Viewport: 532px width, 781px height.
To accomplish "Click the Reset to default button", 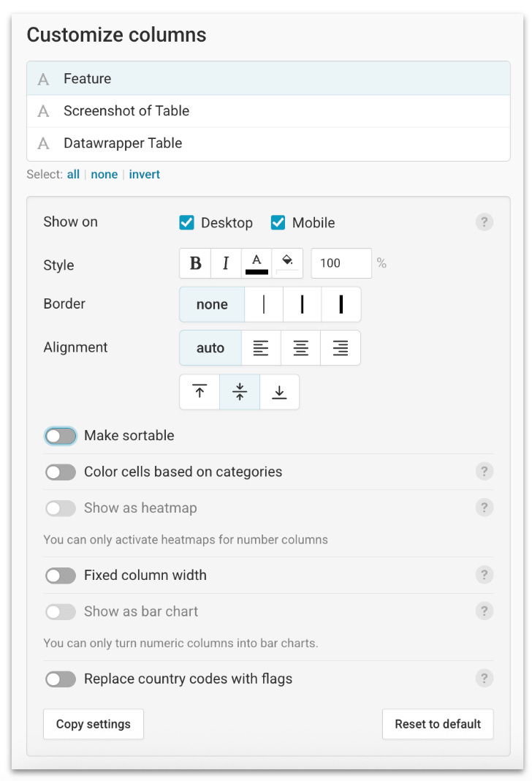I will pos(438,724).
